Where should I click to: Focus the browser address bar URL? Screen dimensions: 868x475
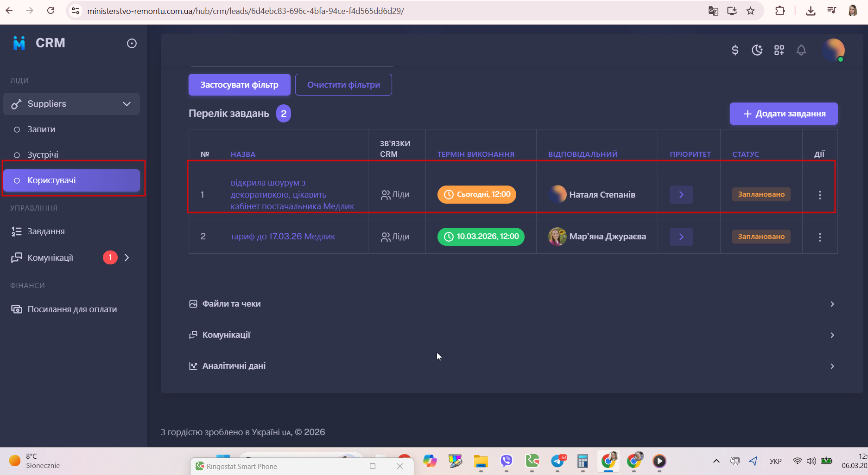coord(246,11)
